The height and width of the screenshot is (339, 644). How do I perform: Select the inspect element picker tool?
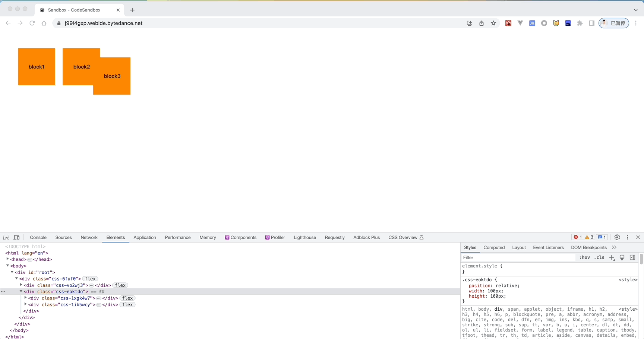pyautogui.click(x=6, y=237)
